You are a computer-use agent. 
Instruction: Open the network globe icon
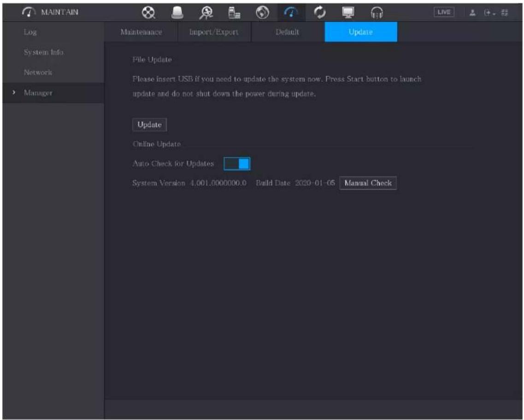(263, 13)
